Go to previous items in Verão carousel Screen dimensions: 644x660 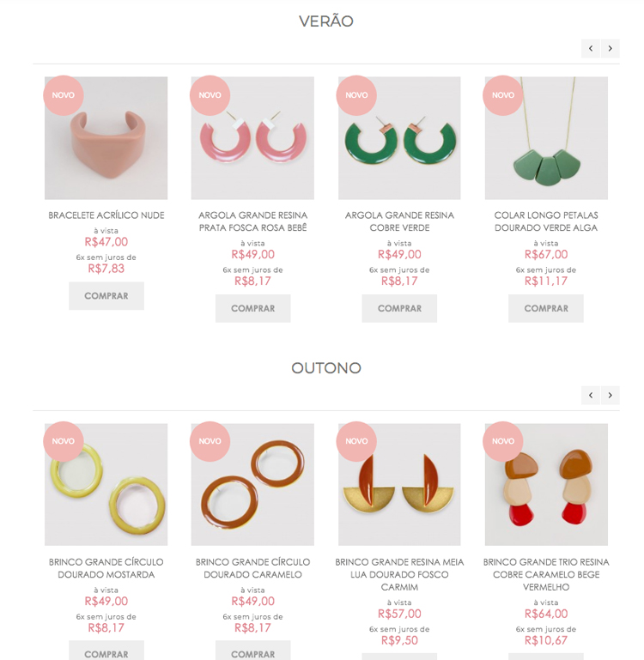pos(591,48)
